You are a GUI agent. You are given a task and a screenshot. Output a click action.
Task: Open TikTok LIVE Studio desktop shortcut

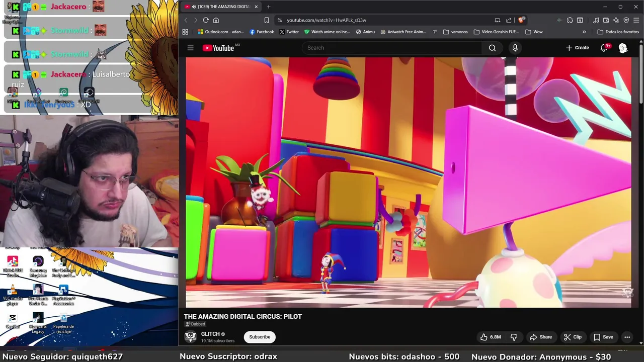[x=13, y=266]
